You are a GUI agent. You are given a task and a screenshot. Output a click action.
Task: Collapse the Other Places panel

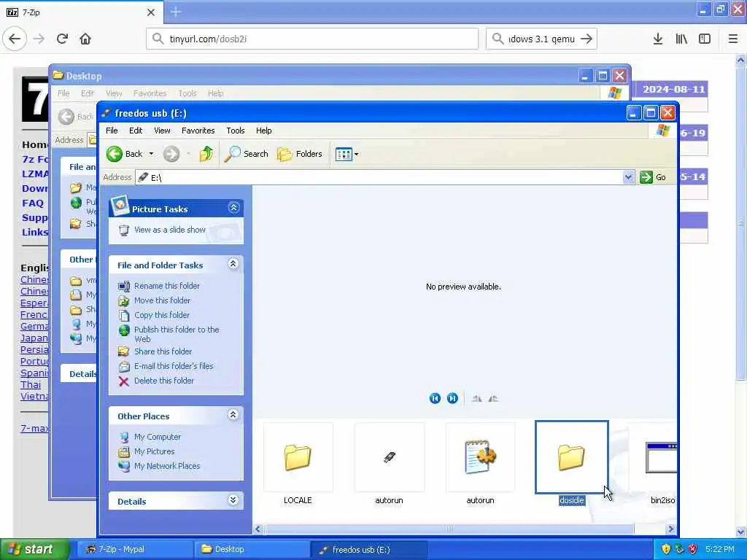pos(233,415)
